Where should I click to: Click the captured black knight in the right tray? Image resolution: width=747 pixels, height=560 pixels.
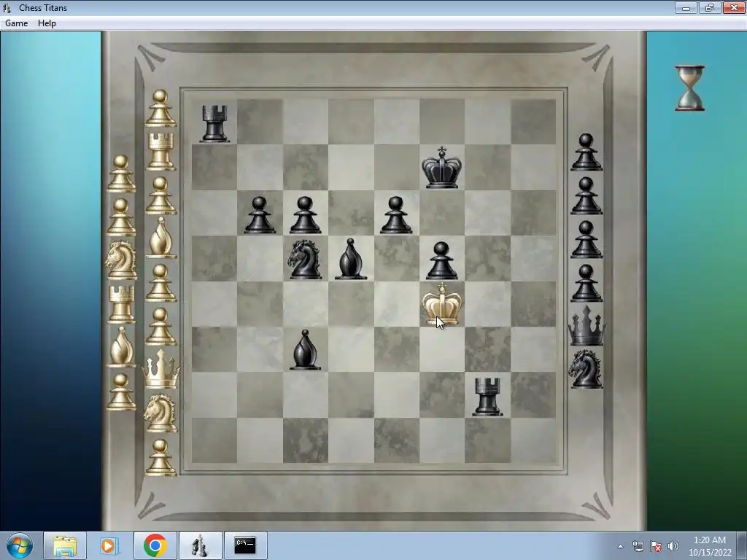(x=586, y=369)
